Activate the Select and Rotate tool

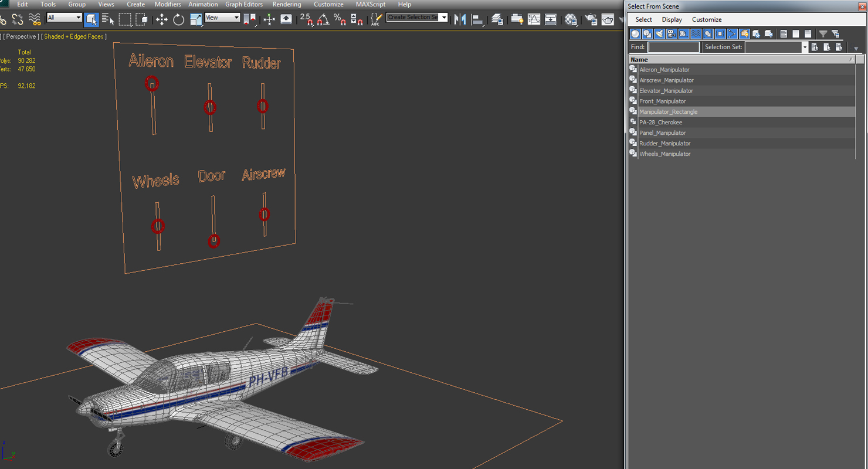178,19
